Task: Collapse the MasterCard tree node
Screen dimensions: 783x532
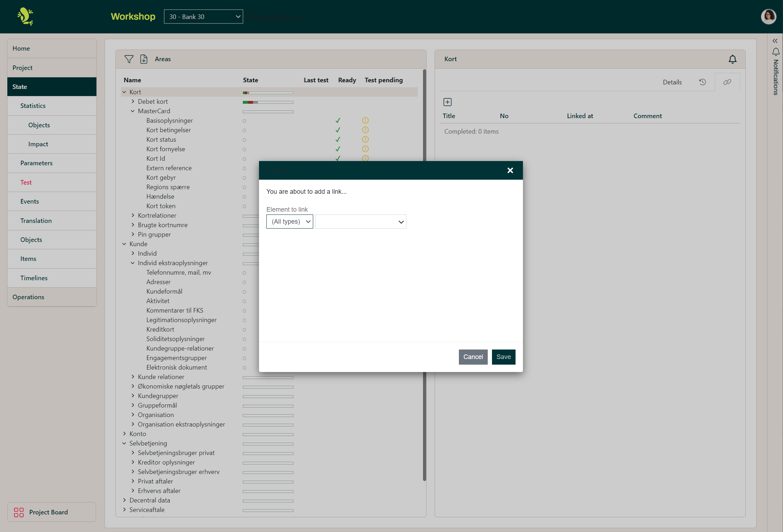Action: [133, 111]
